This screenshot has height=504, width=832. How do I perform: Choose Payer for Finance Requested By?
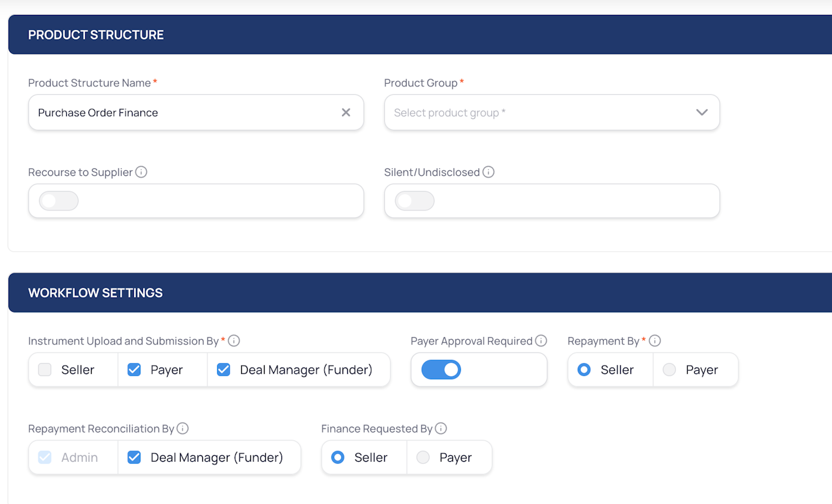(423, 457)
